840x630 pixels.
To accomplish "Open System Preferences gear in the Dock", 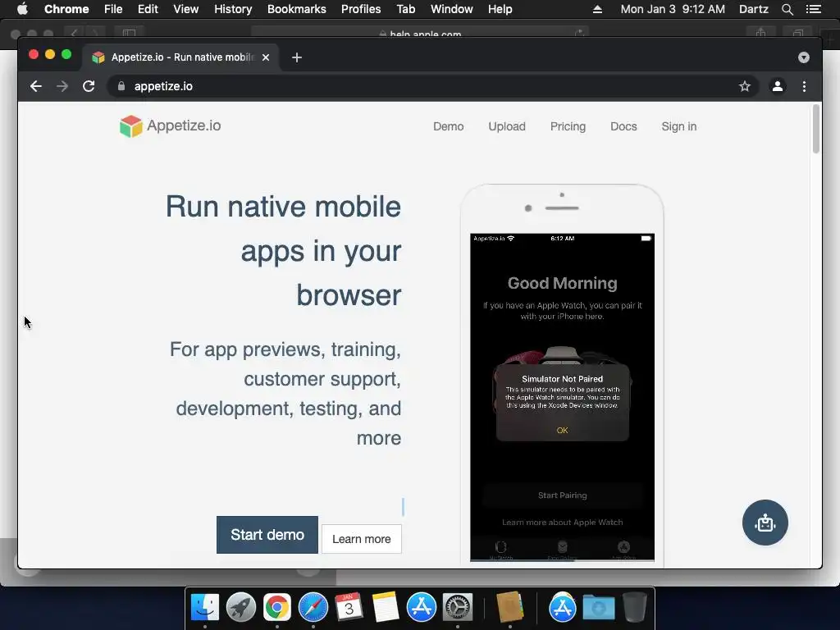I will tap(457, 608).
